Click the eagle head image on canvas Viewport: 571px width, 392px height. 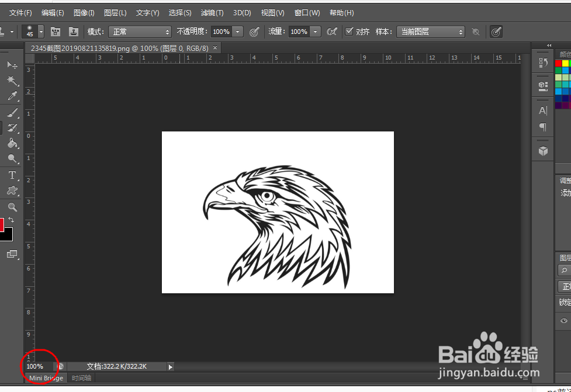[x=278, y=227]
